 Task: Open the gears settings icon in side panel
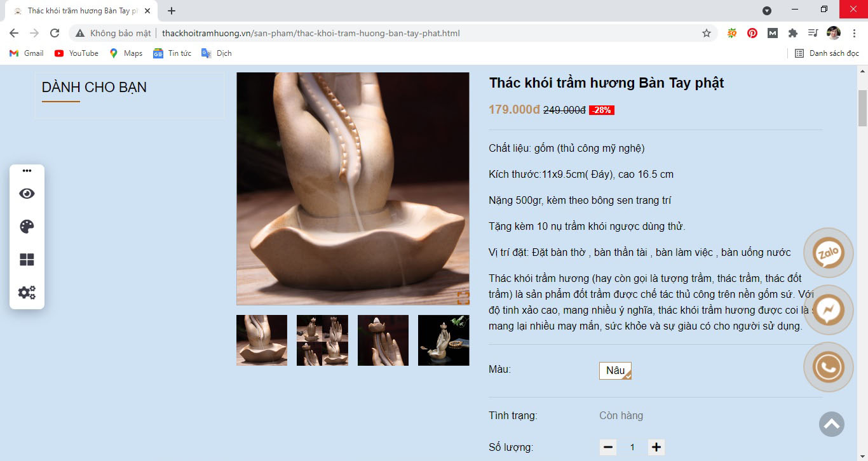(27, 293)
